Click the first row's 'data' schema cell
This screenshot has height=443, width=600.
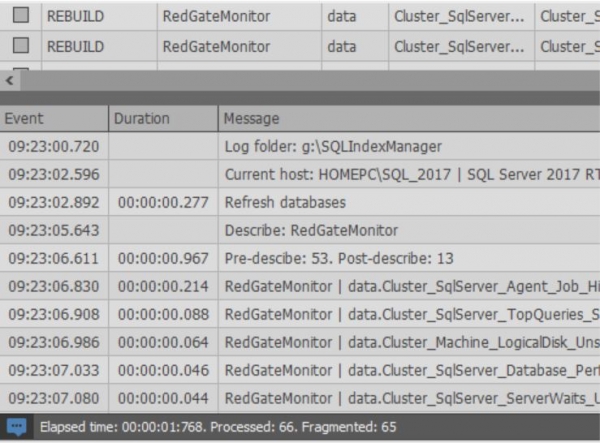[x=342, y=16]
